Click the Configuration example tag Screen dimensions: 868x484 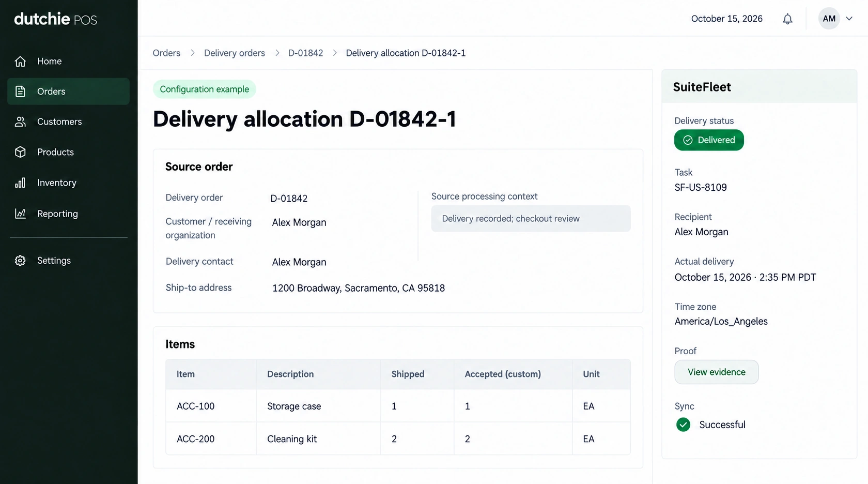pyautogui.click(x=204, y=89)
